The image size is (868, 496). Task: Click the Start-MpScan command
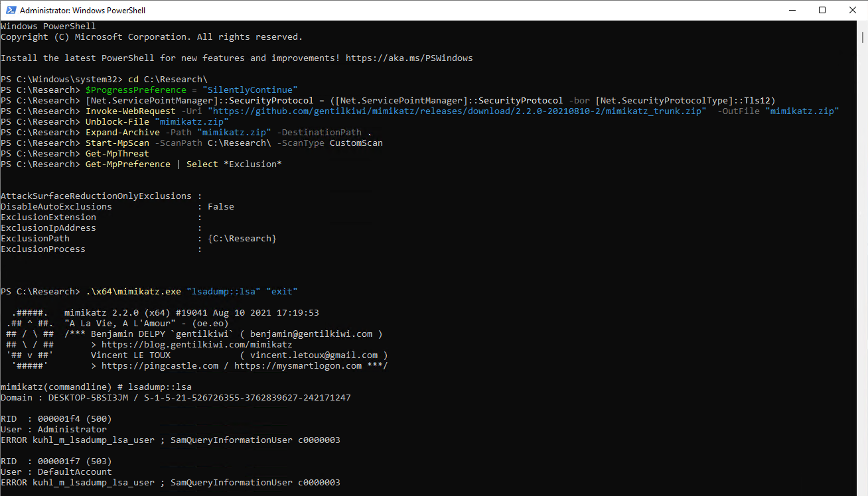pos(117,143)
